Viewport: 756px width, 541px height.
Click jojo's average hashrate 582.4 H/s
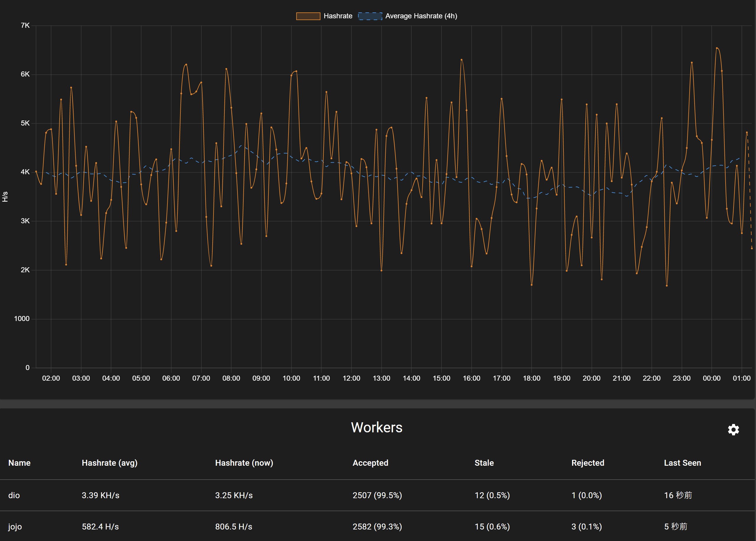point(100,527)
